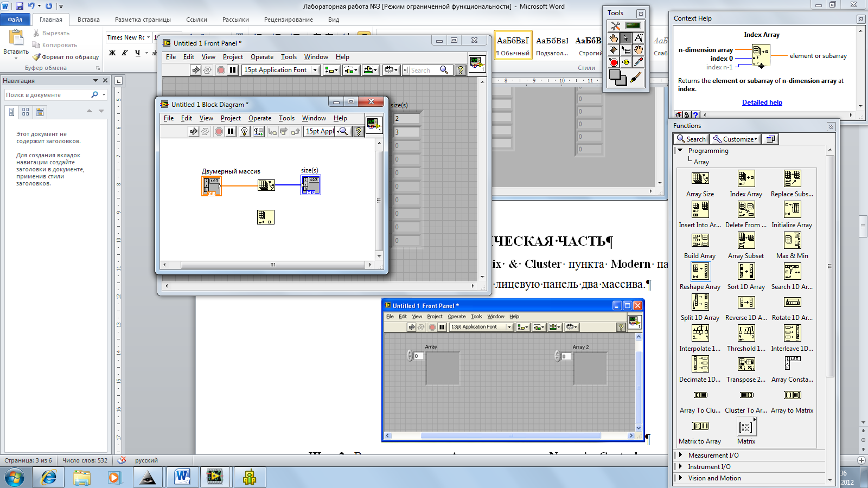Open Operate menu in Block Diagram window
Viewport: 868px width, 488px height.
[x=260, y=118]
